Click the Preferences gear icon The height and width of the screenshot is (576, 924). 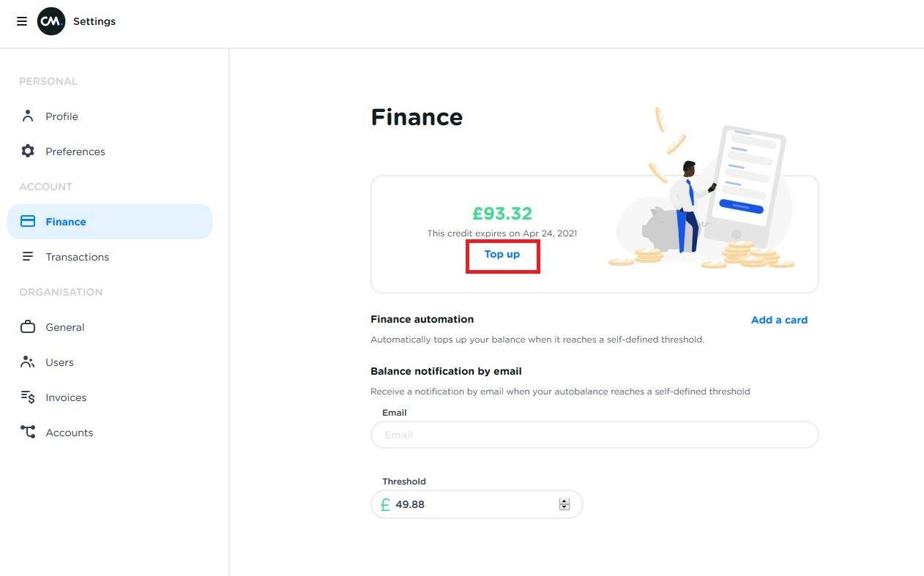(x=28, y=152)
